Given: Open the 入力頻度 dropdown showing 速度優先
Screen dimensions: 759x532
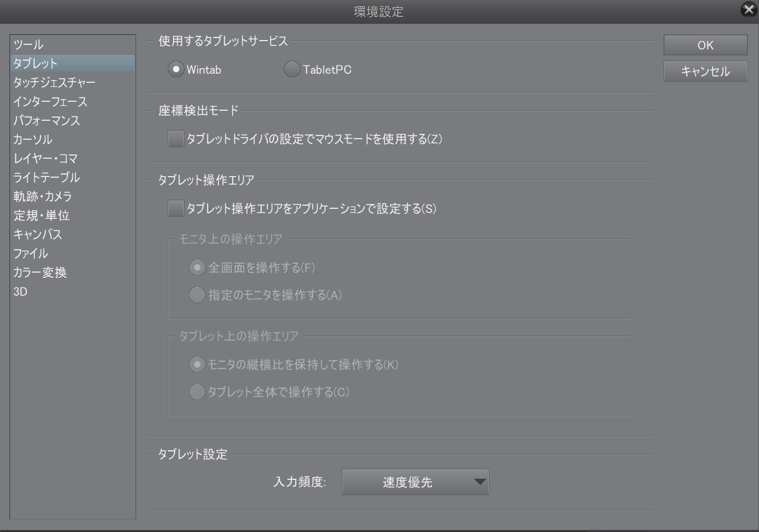Looking at the screenshot, I should click(x=416, y=482).
